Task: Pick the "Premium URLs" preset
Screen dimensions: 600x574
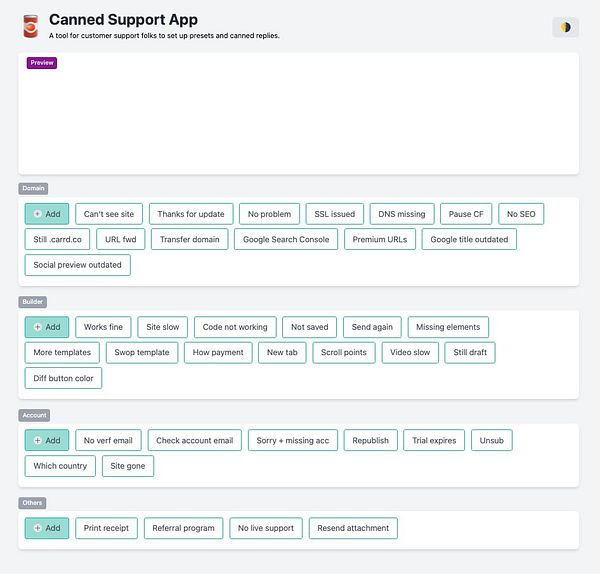Action: click(380, 239)
